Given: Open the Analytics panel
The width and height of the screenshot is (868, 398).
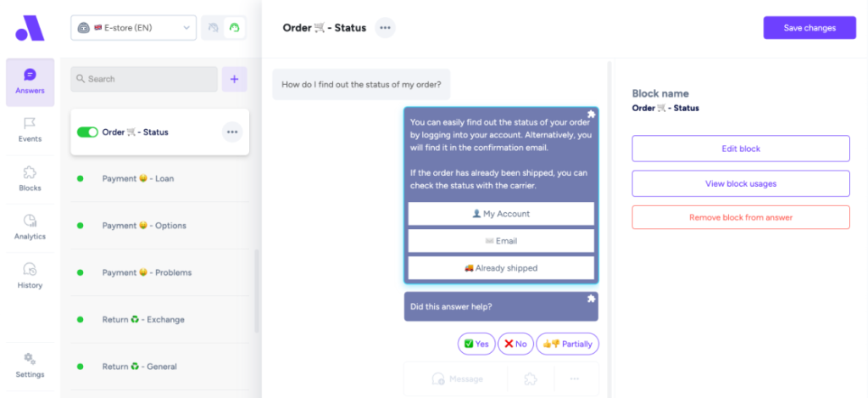Looking at the screenshot, I should pyautogui.click(x=30, y=227).
